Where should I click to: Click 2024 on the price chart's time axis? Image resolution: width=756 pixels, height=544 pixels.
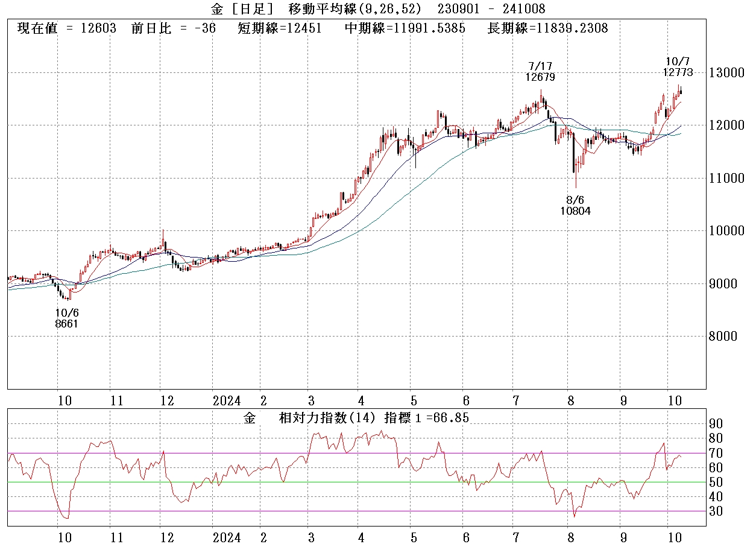pyautogui.click(x=227, y=401)
